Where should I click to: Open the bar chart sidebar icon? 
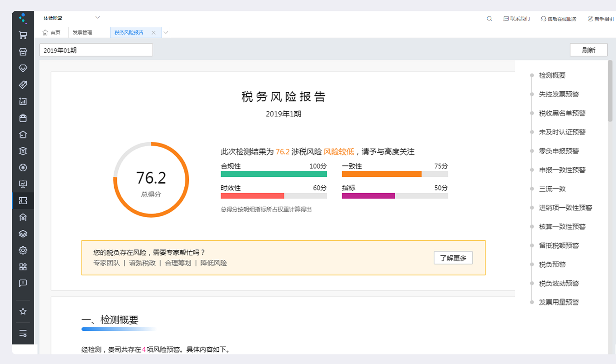click(x=23, y=101)
